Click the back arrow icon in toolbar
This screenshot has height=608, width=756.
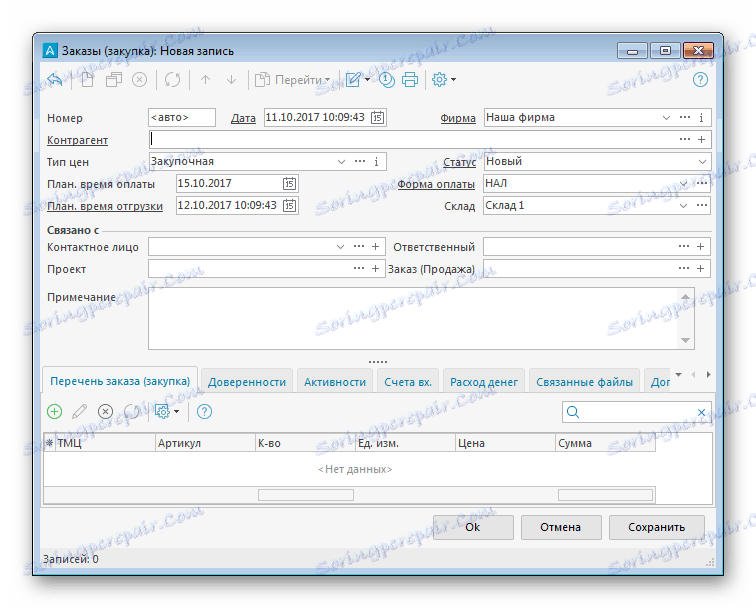pos(55,80)
